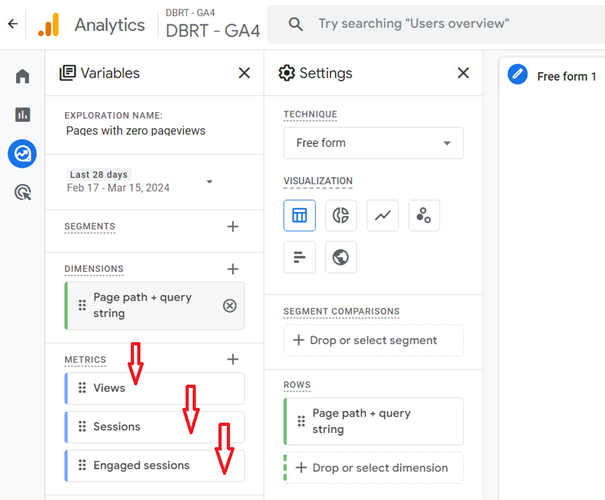Click the METRICS heading
The image size is (605, 500).
coord(85,360)
